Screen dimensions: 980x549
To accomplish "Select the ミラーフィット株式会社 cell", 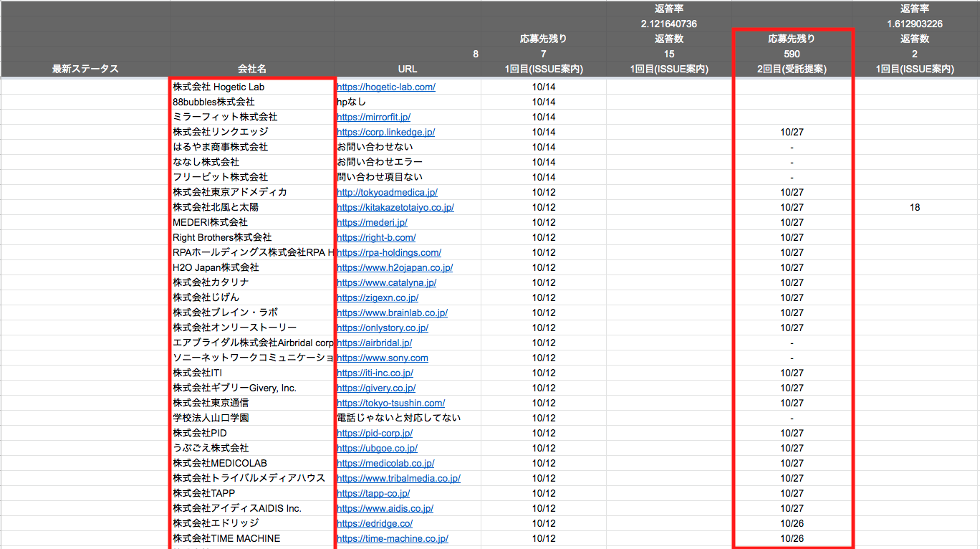I will 252,117.
